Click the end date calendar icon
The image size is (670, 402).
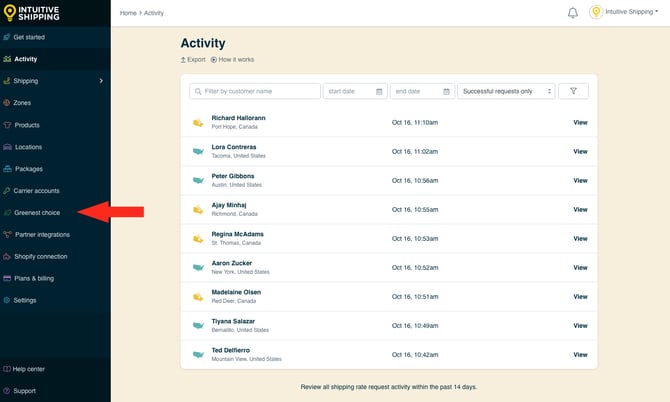click(446, 91)
